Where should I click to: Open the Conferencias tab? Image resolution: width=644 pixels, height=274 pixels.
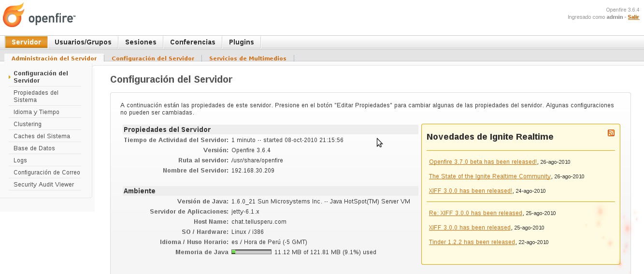pos(193,42)
